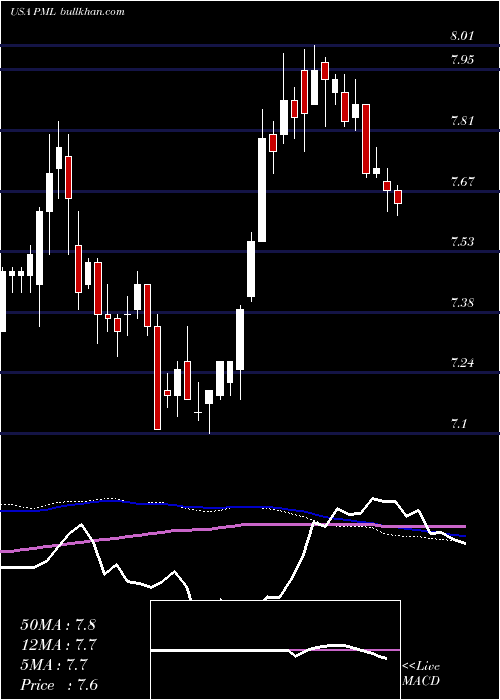Screen dimensions: 500x700
Task: Click inside the Live MACD inset chart
Action: (275, 650)
